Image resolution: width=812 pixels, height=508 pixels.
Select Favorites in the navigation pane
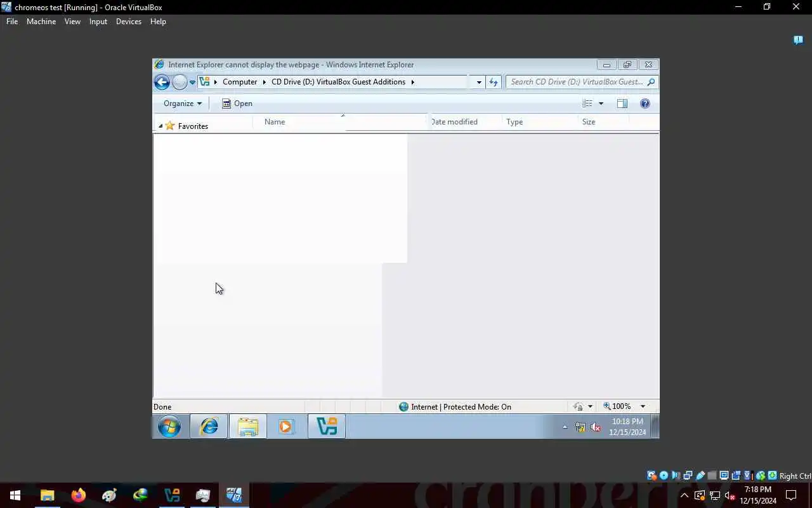[x=193, y=126]
